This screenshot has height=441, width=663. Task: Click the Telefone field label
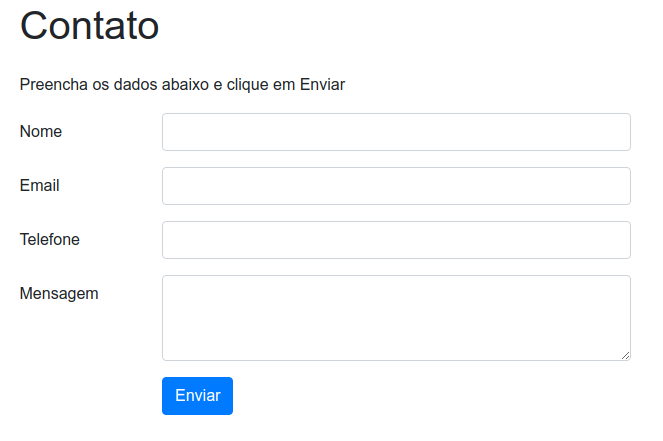pos(50,239)
